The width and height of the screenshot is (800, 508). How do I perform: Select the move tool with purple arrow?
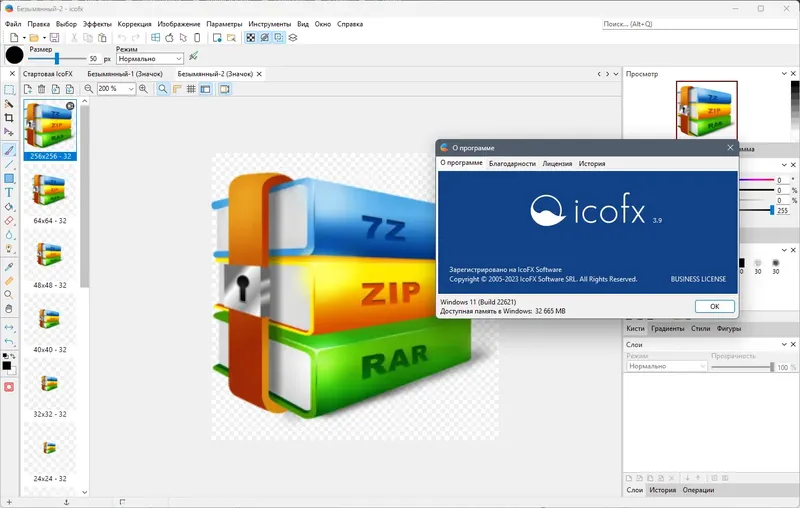tap(9, 132)
